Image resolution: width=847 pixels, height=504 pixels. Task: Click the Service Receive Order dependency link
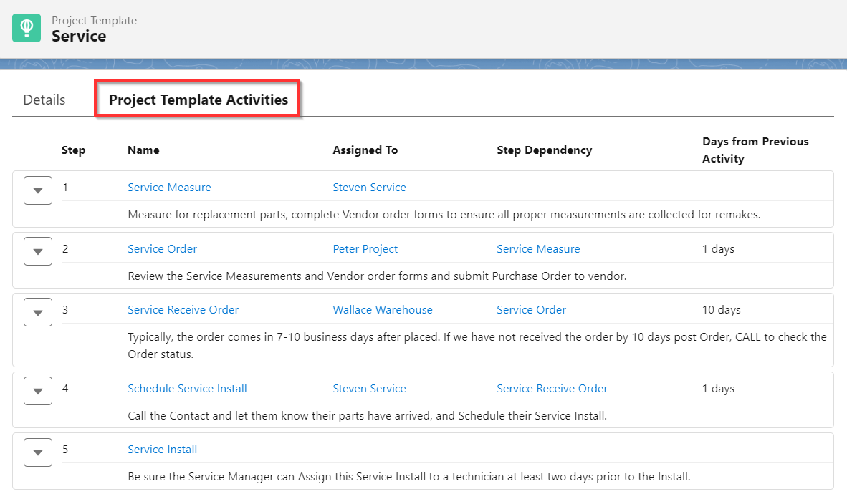552,388
